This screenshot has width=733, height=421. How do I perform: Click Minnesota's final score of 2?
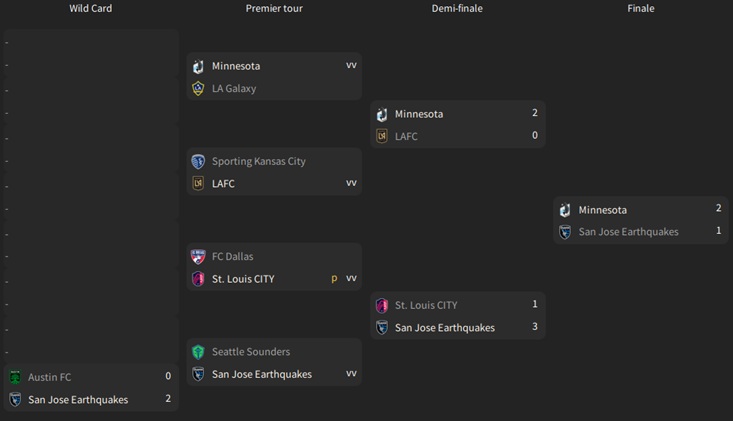(718, 209)
